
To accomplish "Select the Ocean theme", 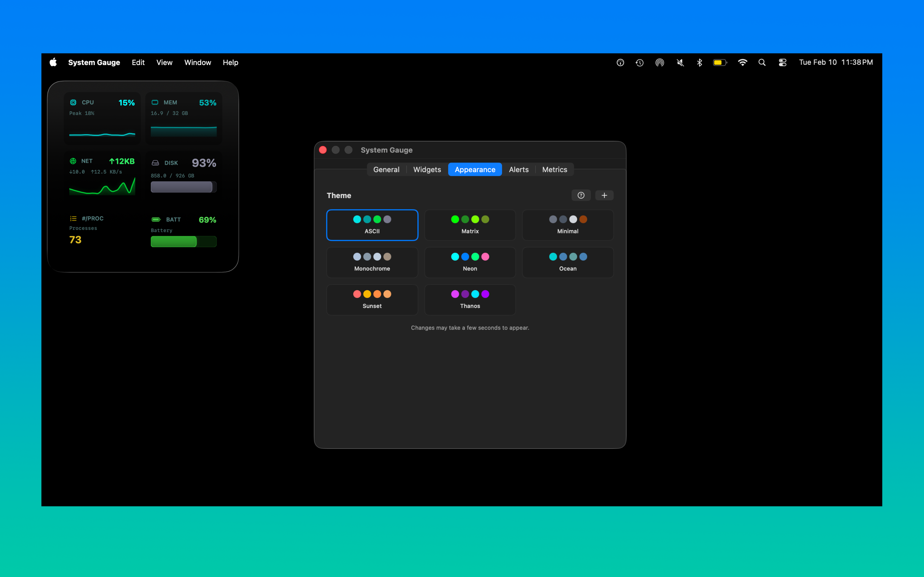I will (x=567, y=262).
